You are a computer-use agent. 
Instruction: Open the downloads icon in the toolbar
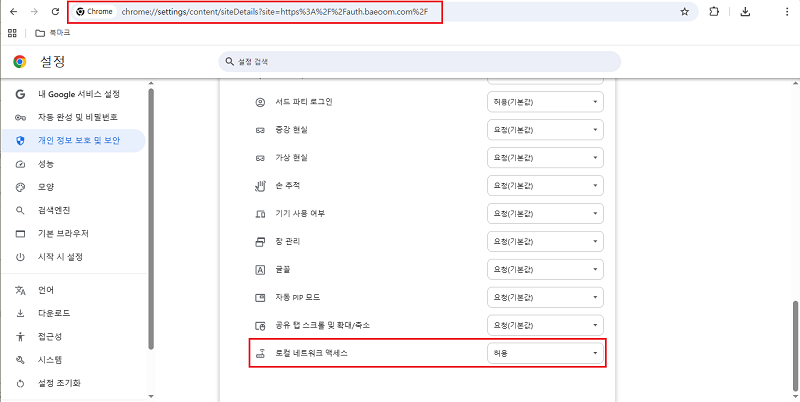coord(745,12)
